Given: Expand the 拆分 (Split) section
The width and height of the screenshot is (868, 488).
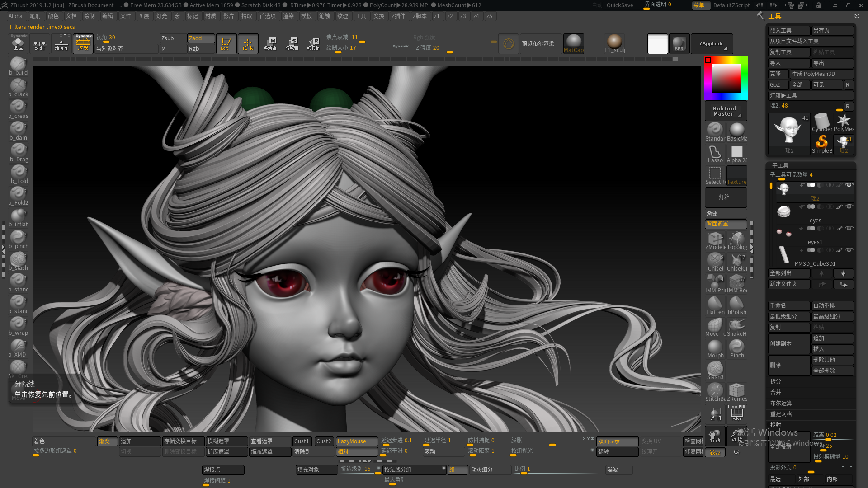Looking at the screenshot, I should click(776, 381).
